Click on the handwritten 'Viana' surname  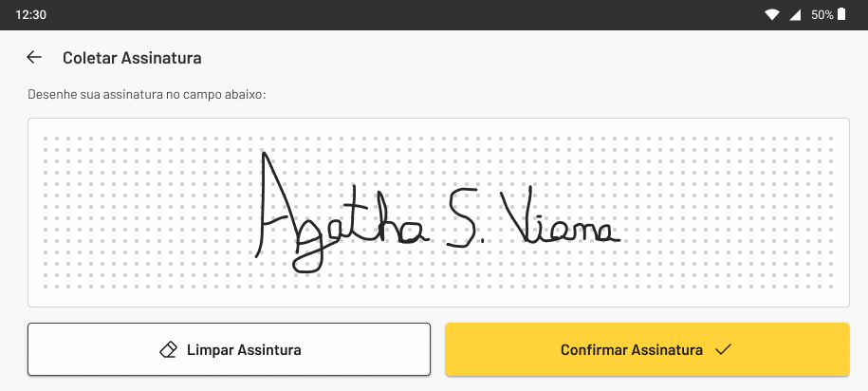pyautogui.click(x=559, y=217)
